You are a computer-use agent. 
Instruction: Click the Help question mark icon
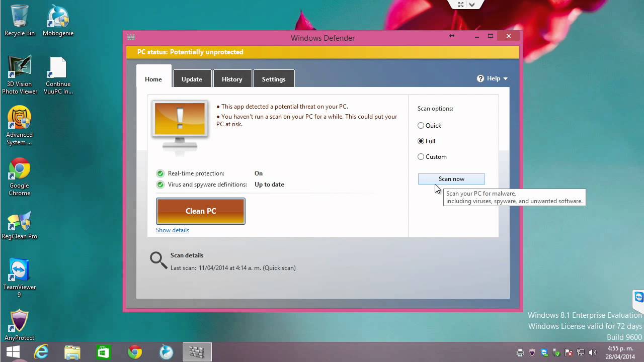tap(480, 78)
